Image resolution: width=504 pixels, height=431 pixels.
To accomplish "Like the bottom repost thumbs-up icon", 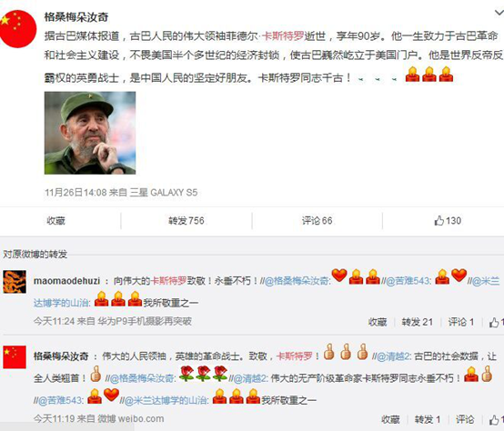I will [x=496, y=419].
